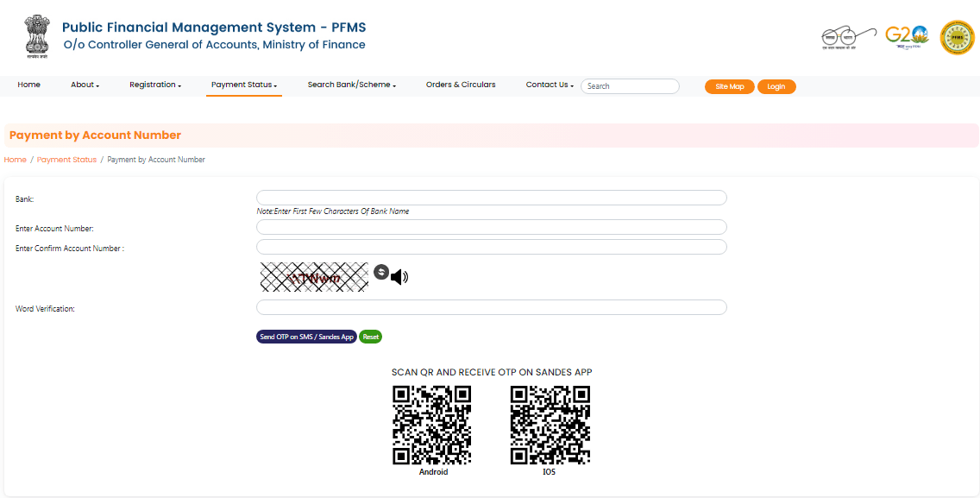This screenshot has width=980, height=498.
Task: Click the Android QR code
Action: (x=432, y=425)
